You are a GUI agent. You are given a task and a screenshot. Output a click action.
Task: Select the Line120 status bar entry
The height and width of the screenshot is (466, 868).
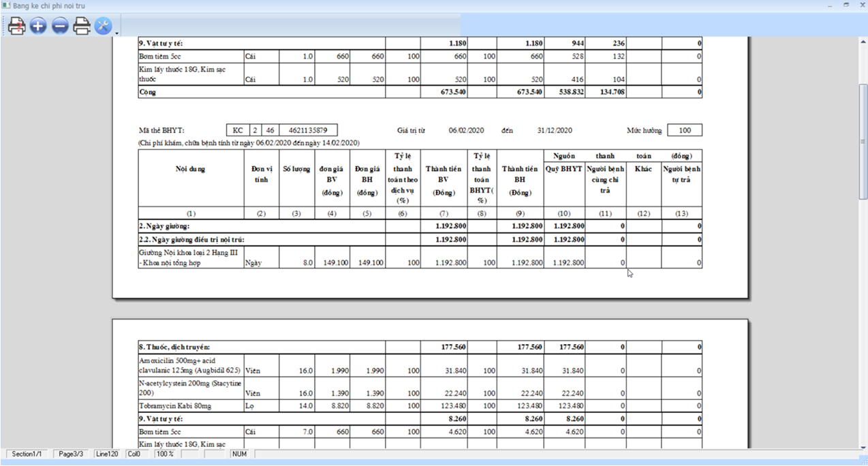(x=107, y=454)
